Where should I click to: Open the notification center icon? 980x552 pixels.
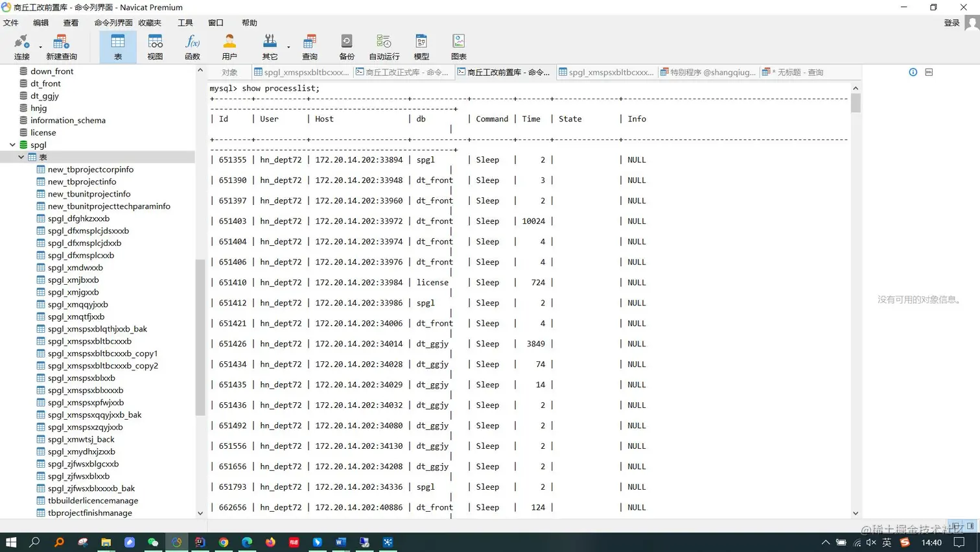(x=959, y=542)
